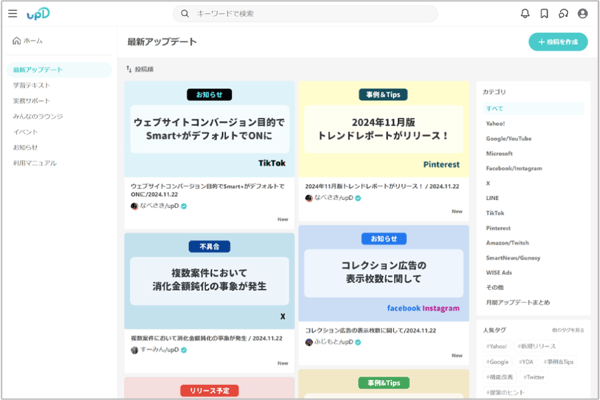Select the #機能改善 tag
The image size is (600, 400).
(500, 377)
